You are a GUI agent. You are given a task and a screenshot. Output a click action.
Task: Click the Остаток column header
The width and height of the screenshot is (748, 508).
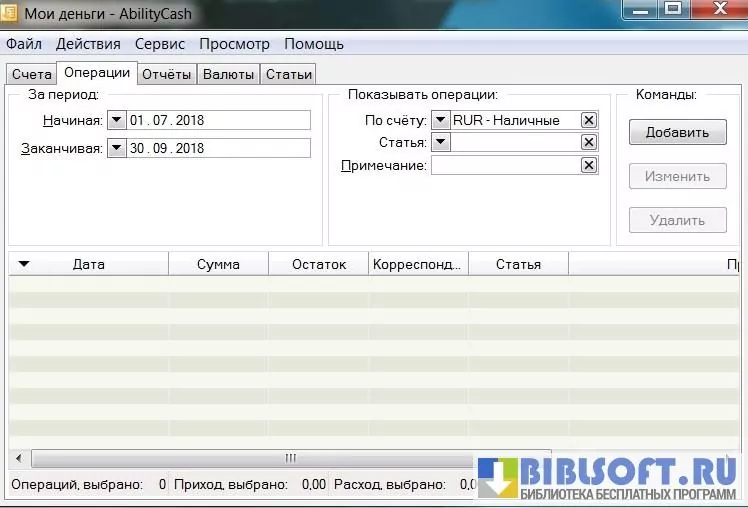318,264
